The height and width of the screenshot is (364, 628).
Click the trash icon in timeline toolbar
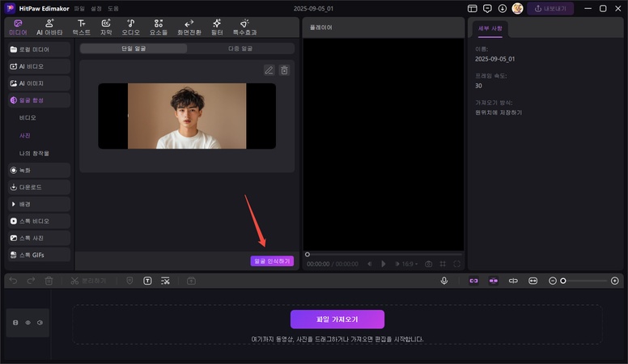[49, 281]
